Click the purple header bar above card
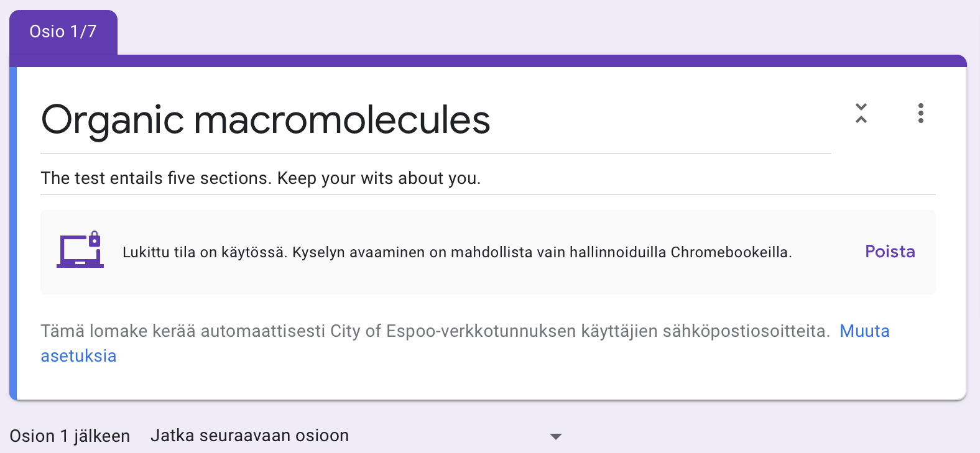 coord(541,61)
